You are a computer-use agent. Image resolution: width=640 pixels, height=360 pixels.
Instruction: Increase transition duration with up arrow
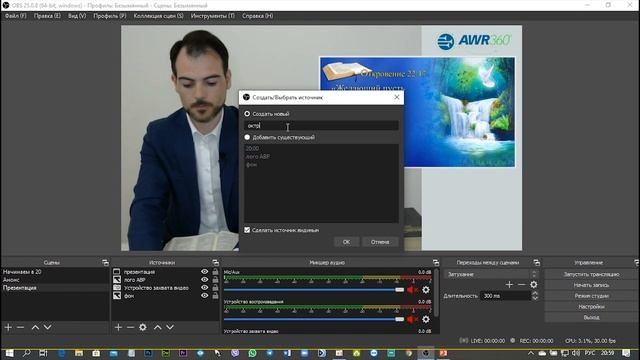(x=535, y=293)
